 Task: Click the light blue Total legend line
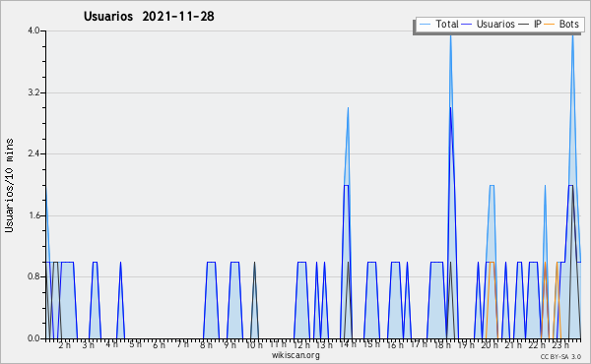coord(426,25)
